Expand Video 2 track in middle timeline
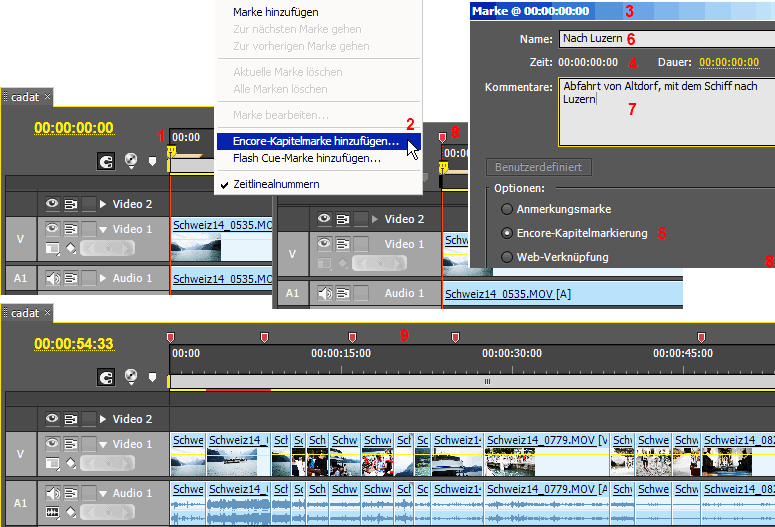 click(x=375, y=219)
